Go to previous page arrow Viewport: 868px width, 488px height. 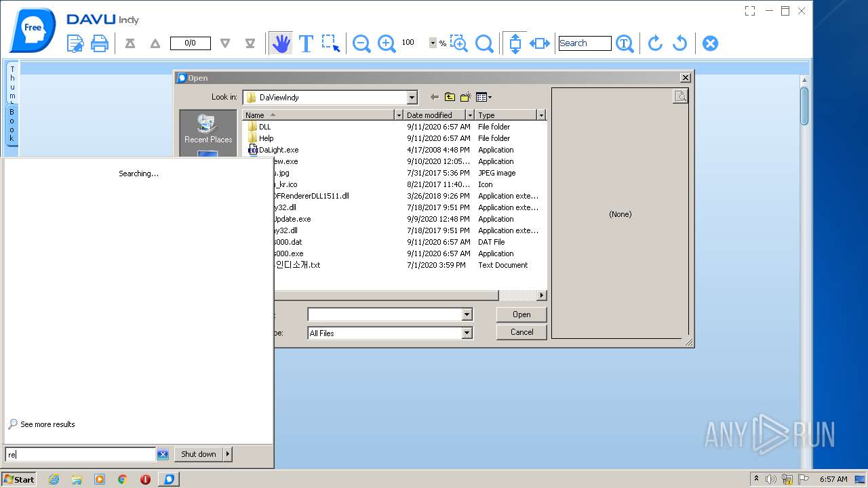coord(155,43)
